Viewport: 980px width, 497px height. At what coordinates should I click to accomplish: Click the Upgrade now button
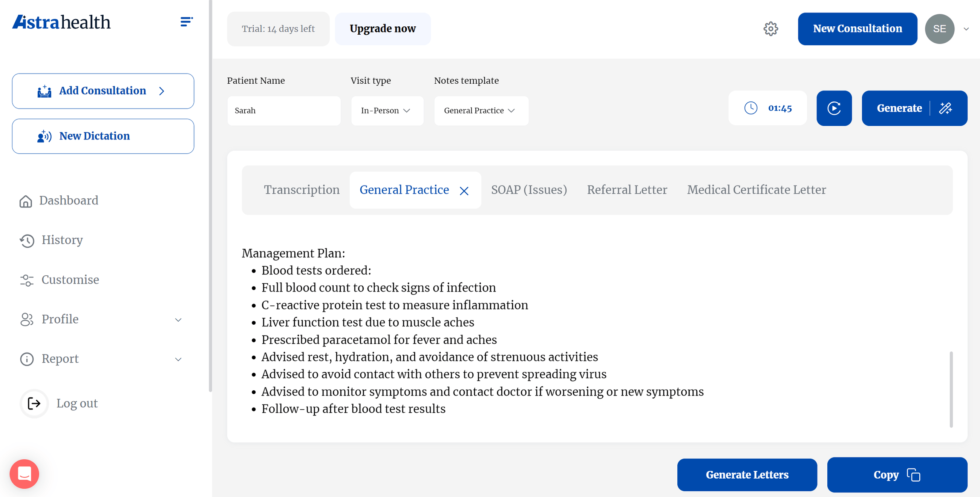pos(383,28)
